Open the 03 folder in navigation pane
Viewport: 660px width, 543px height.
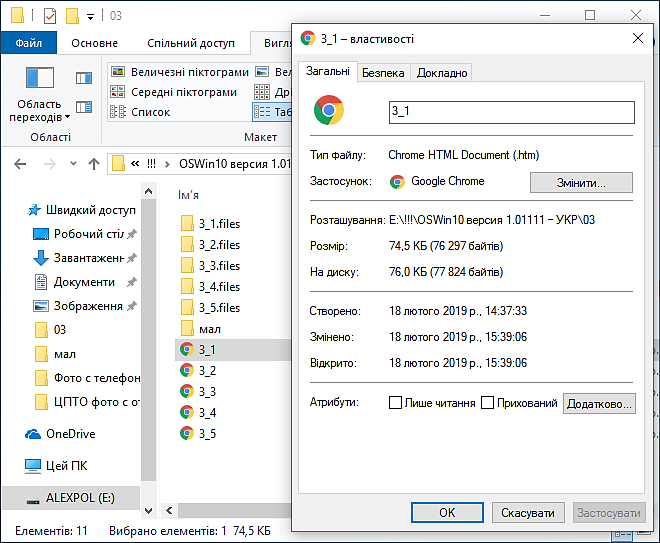(x=50, y=330)
